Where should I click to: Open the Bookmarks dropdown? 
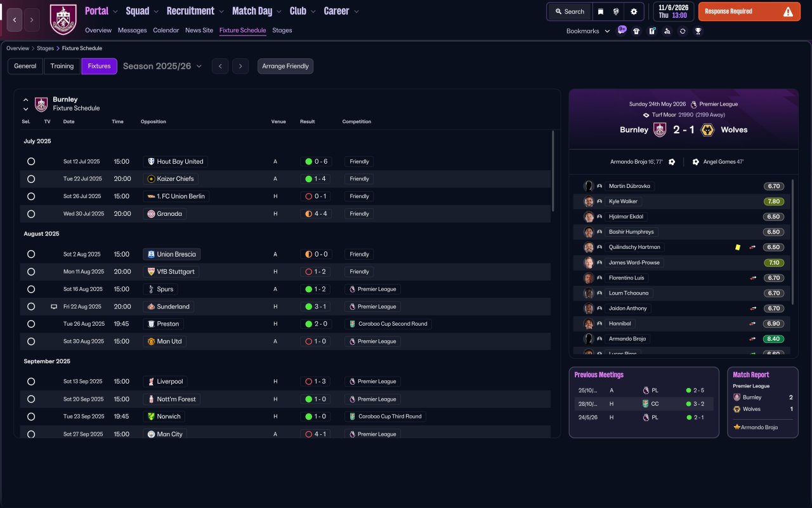[588, 31]
